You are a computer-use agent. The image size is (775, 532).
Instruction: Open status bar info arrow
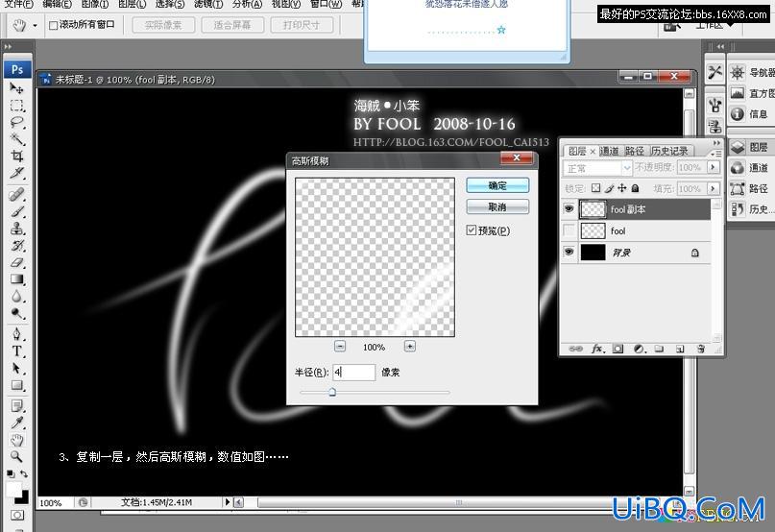(228, 502)
